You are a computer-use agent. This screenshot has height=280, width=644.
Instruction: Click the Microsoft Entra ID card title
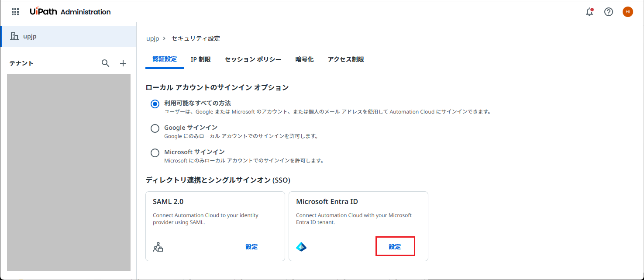327,202
